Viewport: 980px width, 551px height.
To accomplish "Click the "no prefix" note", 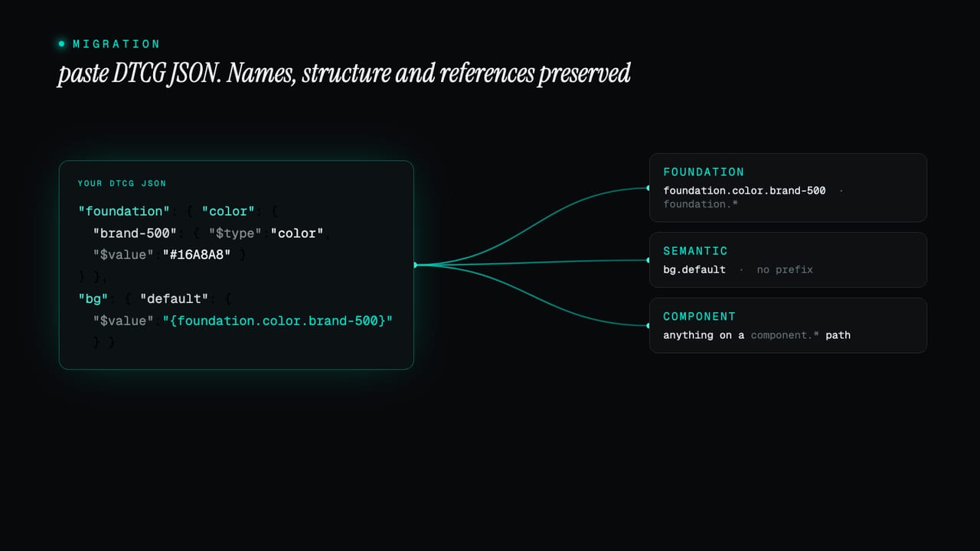I will 785,269.
